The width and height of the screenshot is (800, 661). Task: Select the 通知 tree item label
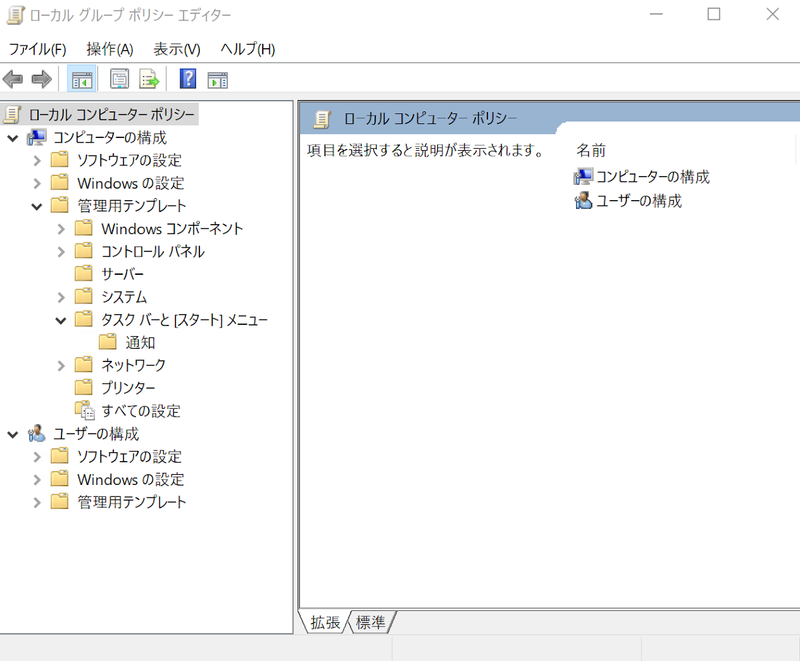pyautogui.click(x=140, y=342)
